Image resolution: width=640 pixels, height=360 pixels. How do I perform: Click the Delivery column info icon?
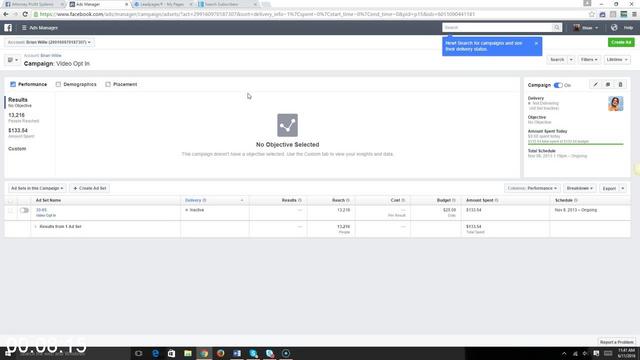[204, 200]
